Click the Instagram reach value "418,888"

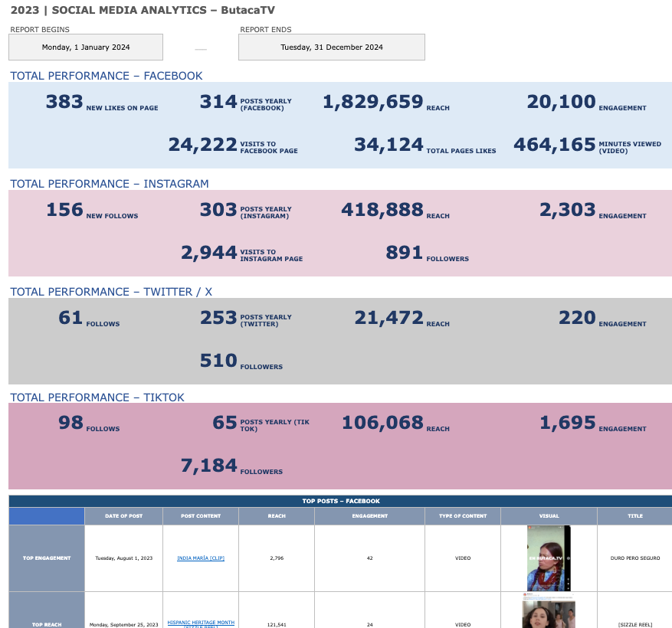click(x=382, y=210)
